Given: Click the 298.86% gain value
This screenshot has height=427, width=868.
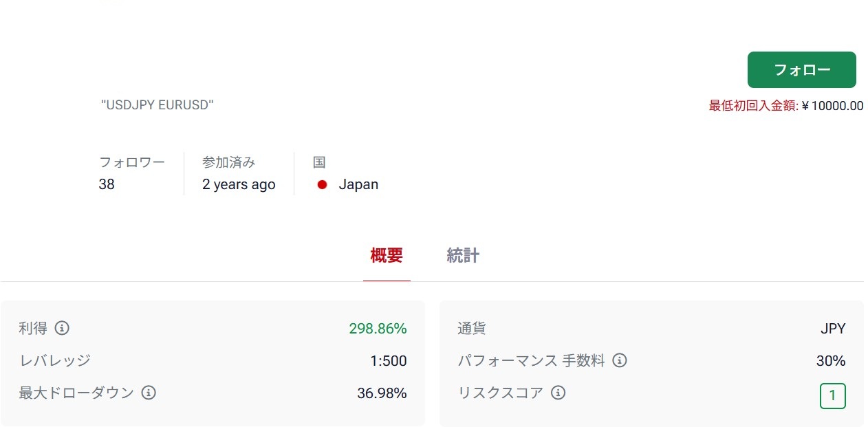Looking at the screenshot, I should [x=378, y=329].
